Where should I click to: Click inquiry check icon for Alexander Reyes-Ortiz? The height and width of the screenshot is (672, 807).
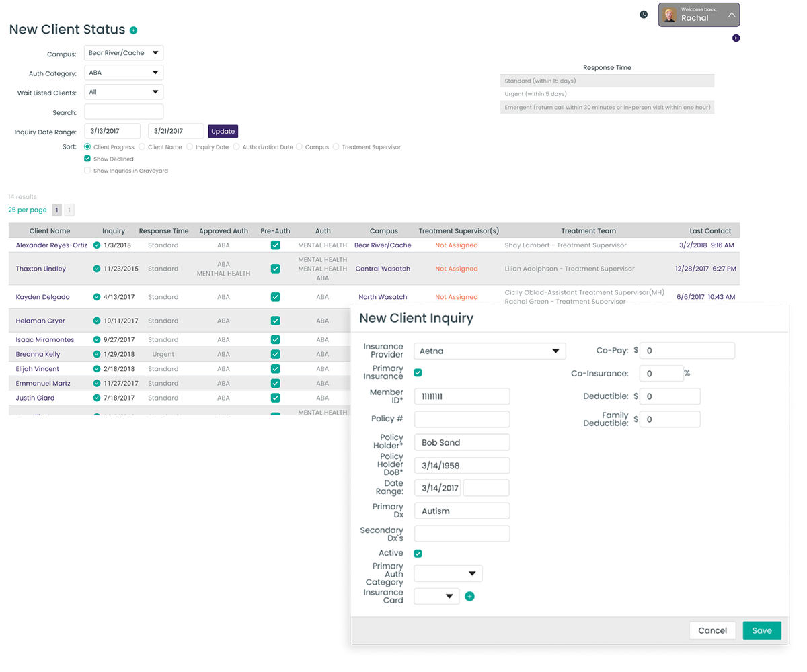point(97,245)
